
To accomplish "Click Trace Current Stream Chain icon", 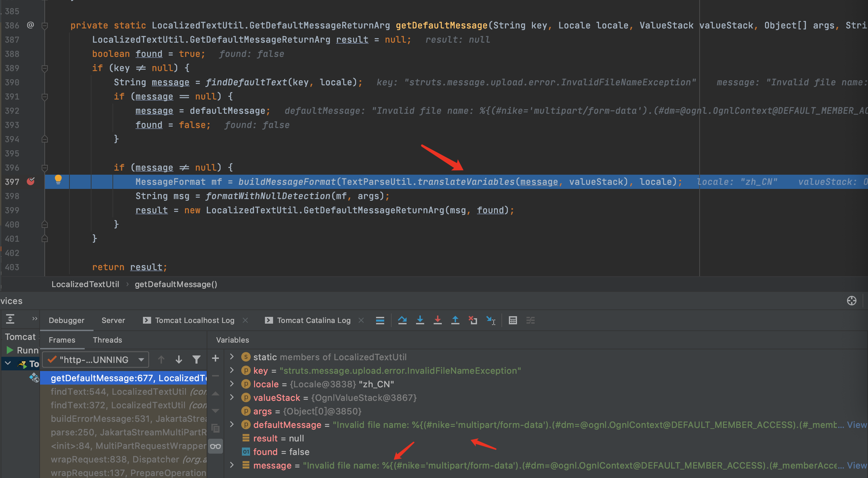I will [x=531, y=320].
